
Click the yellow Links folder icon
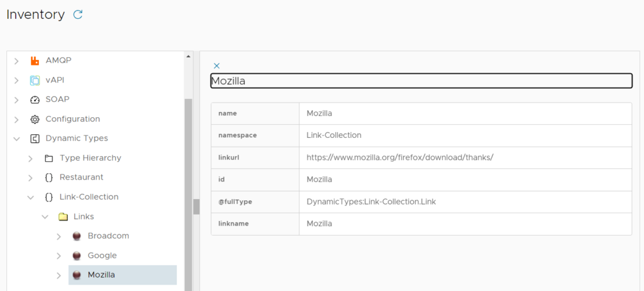(x=63, y=217)
